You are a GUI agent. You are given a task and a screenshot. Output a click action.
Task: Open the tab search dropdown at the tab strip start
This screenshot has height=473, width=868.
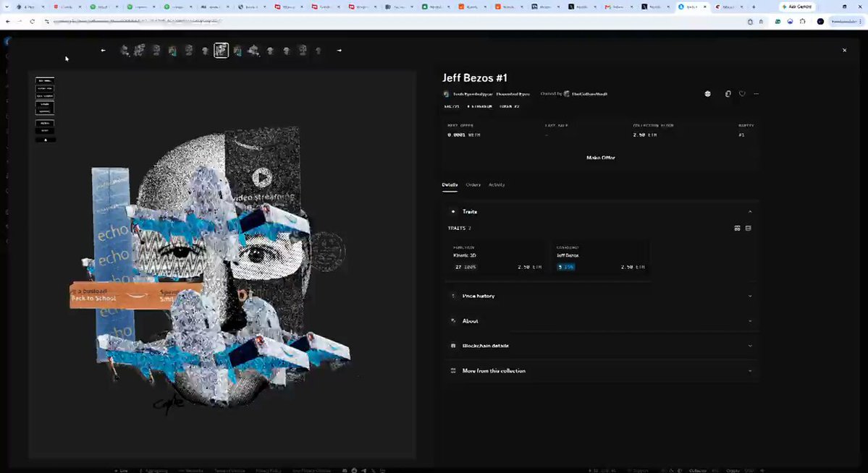pyautogui.click(x=7, y=7)
